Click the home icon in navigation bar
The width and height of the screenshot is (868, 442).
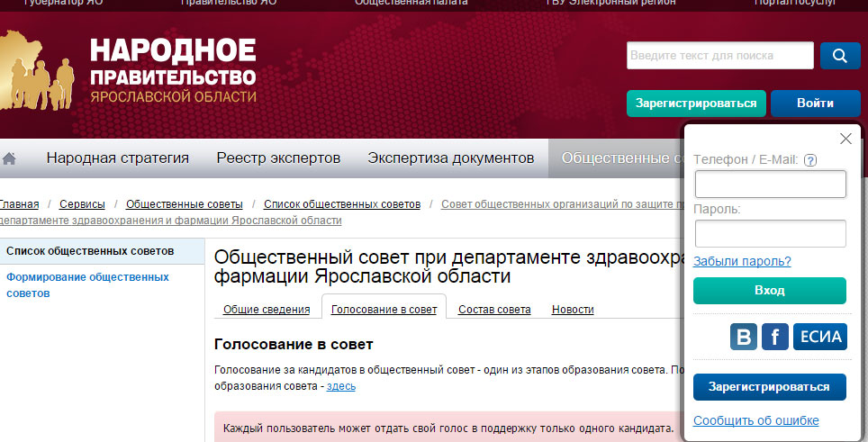[x=10, y=158]
